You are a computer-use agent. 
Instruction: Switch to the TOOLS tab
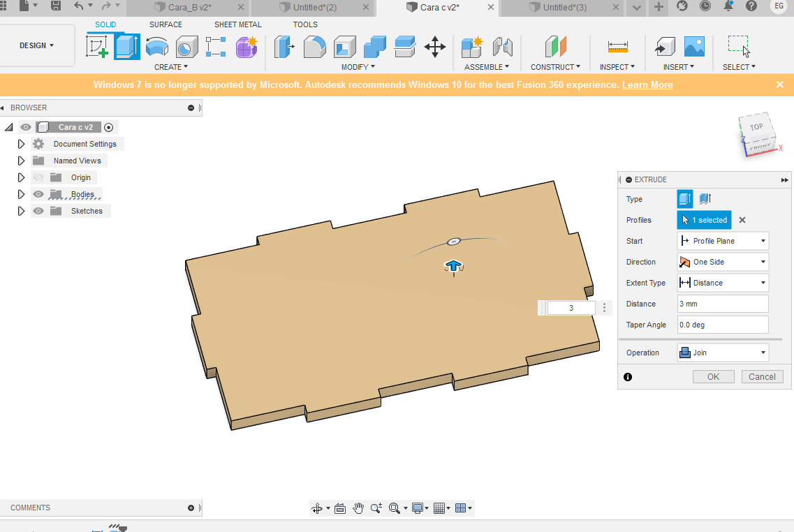[x=305, y=24]
